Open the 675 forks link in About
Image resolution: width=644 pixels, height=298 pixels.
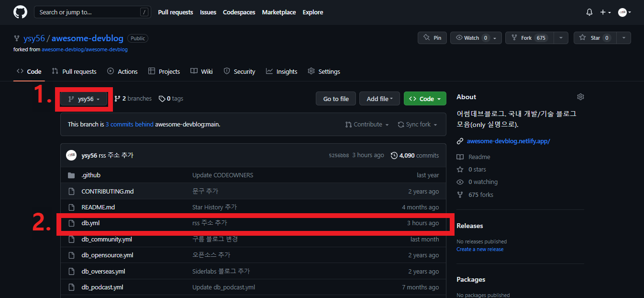pyautogui.click(x=475, y=195)
